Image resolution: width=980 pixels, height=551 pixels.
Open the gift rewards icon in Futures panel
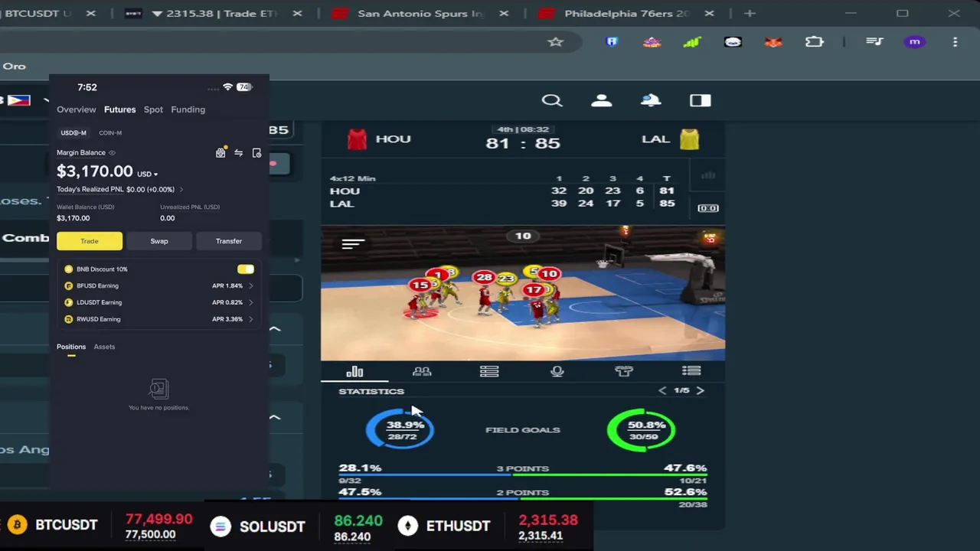[x=220, y=153]
